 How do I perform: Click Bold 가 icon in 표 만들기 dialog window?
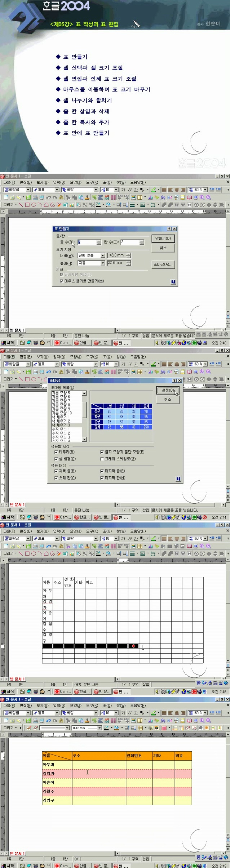tap(123, 190)
